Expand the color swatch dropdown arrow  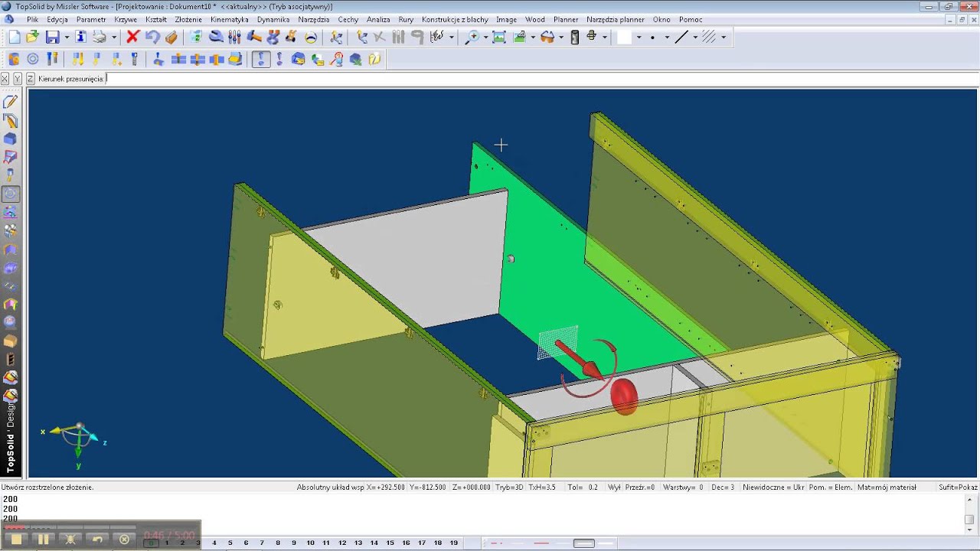[639, 37]
